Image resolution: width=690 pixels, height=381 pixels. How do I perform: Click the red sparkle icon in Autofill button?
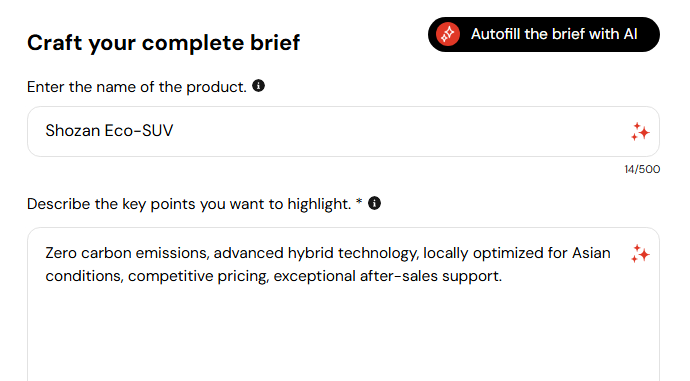tap(448, 34)
